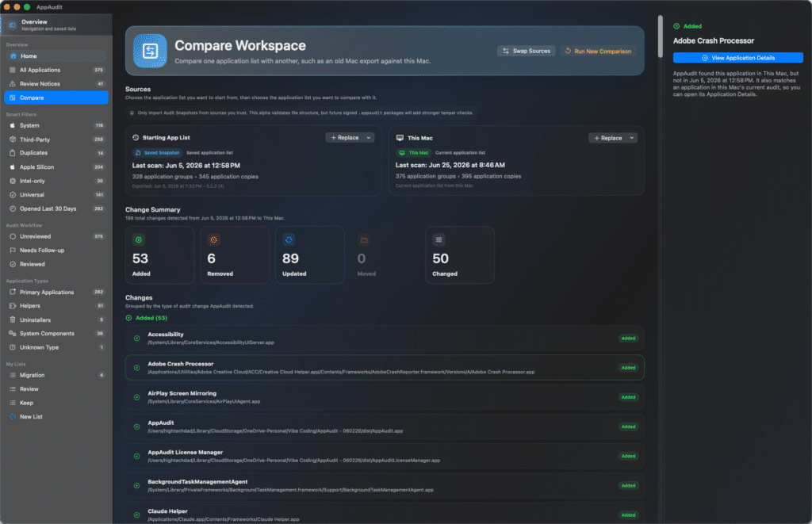Click the Reviewed checkmark icon
The image size is (812, 524).
pos(13,265)
